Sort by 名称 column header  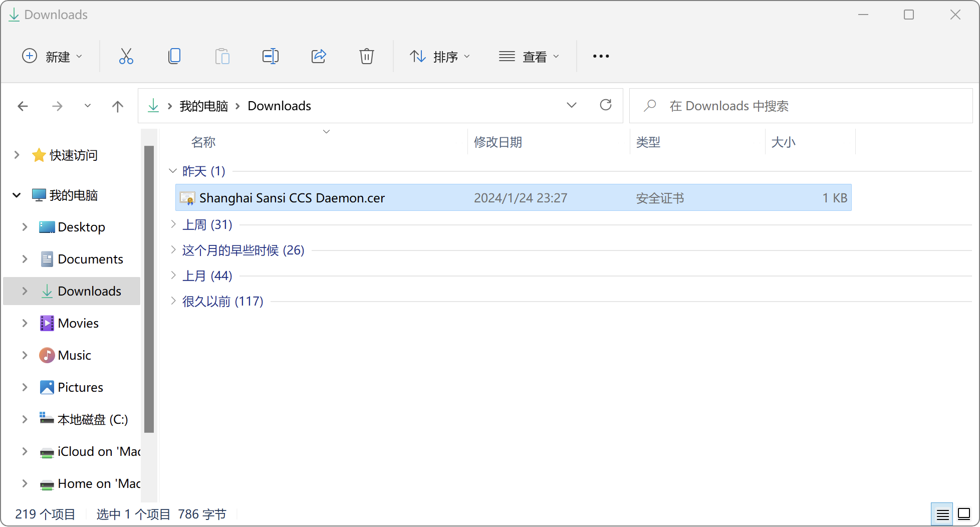coord(203,142)
